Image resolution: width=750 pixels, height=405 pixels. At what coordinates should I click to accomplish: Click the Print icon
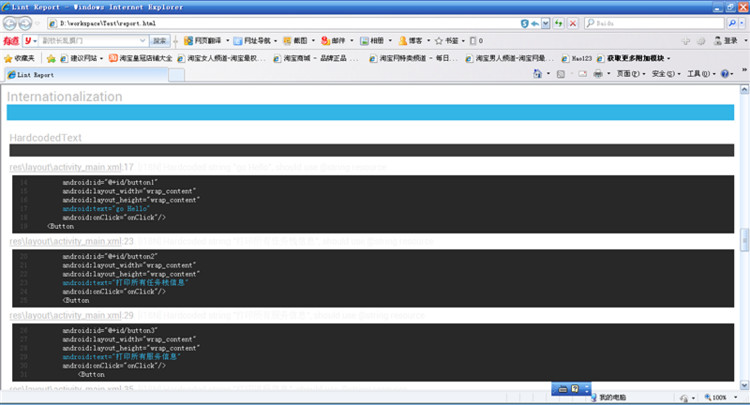598,74
